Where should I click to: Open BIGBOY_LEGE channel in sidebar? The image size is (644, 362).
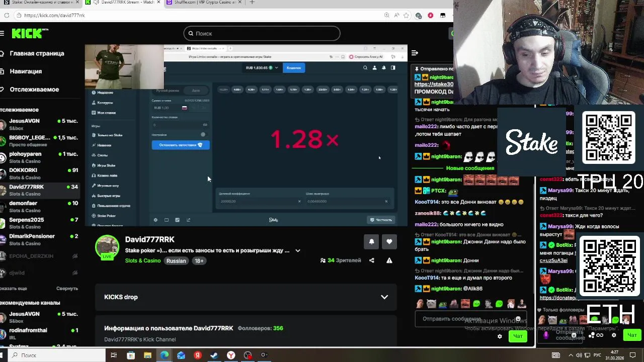pos(40,141)
